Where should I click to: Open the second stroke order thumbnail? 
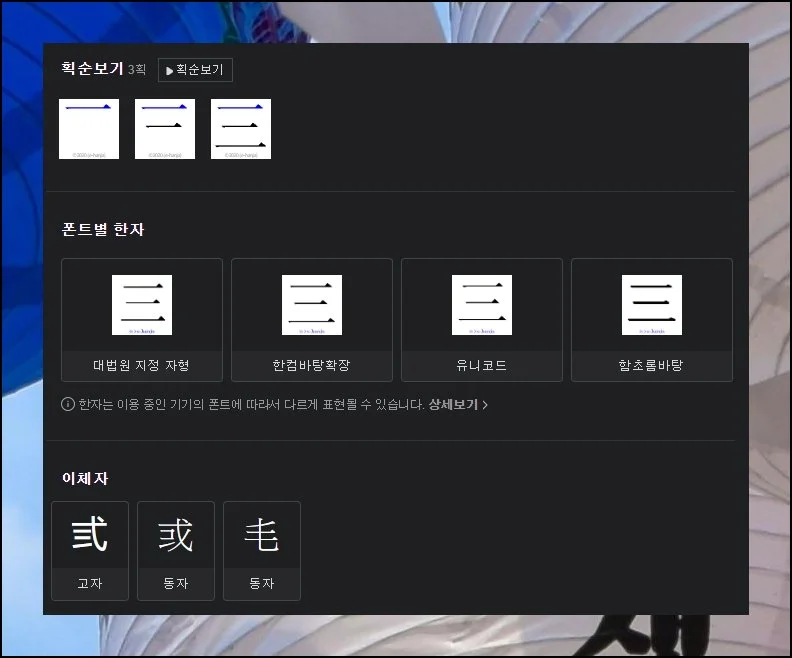(165, 129)
